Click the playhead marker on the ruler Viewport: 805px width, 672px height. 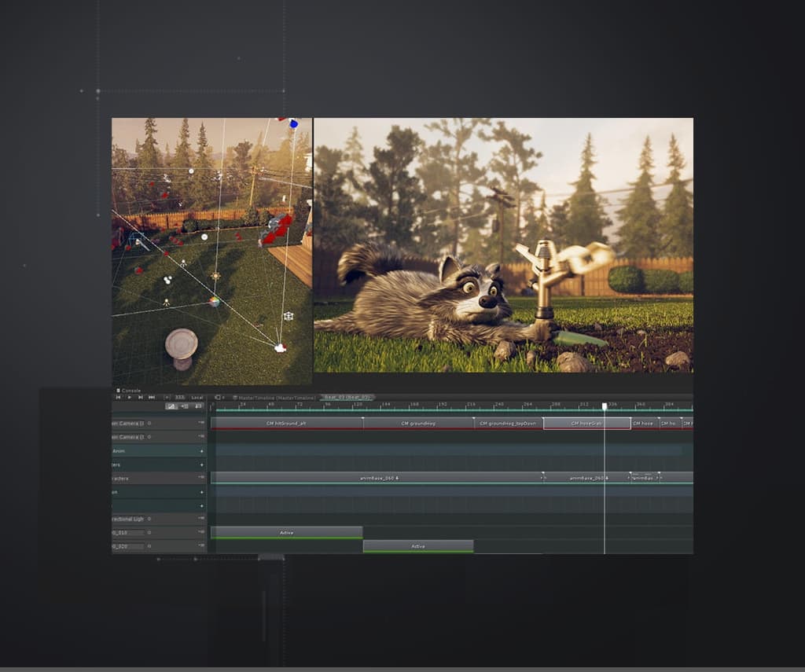pyautogui.click(x=605, y=406)
